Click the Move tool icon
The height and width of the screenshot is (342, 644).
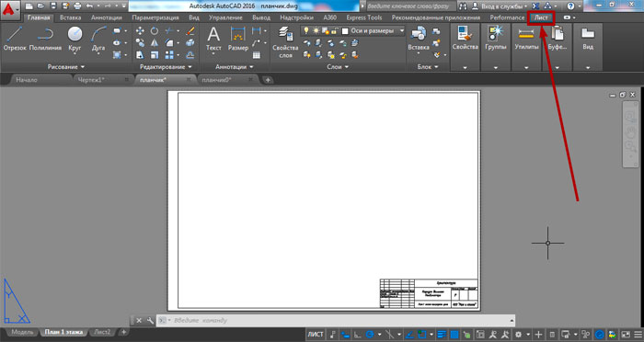(x=140, y=30)
